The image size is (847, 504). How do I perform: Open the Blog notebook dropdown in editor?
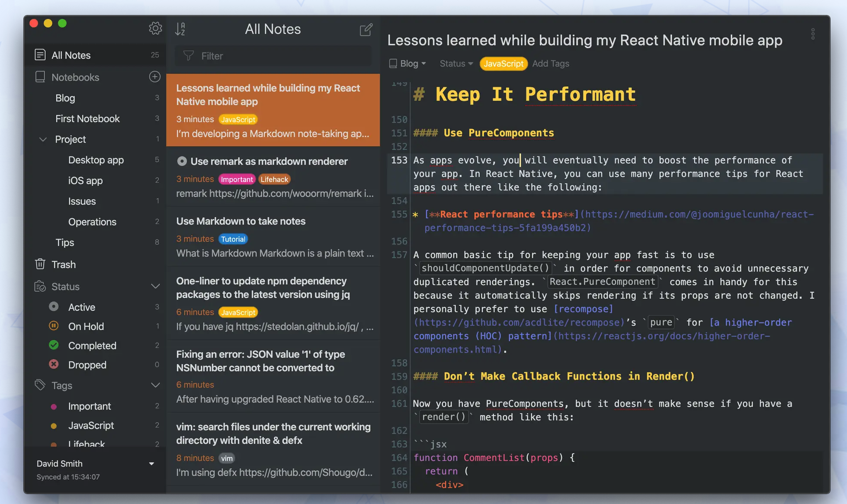pyautogui.click(x=408, y=64)
